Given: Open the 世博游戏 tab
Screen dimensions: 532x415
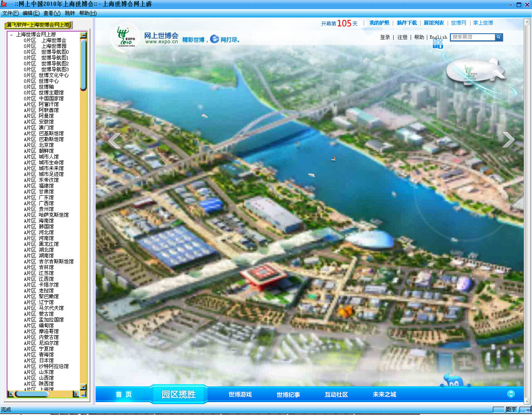Looking at the screenshot, I should 240,394.
